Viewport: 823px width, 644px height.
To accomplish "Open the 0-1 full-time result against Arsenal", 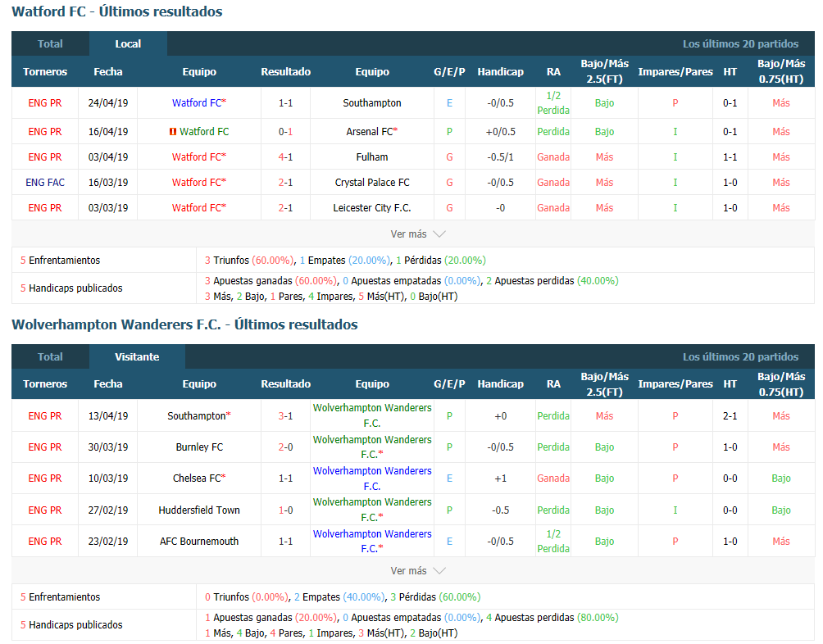I will (285, 132).
